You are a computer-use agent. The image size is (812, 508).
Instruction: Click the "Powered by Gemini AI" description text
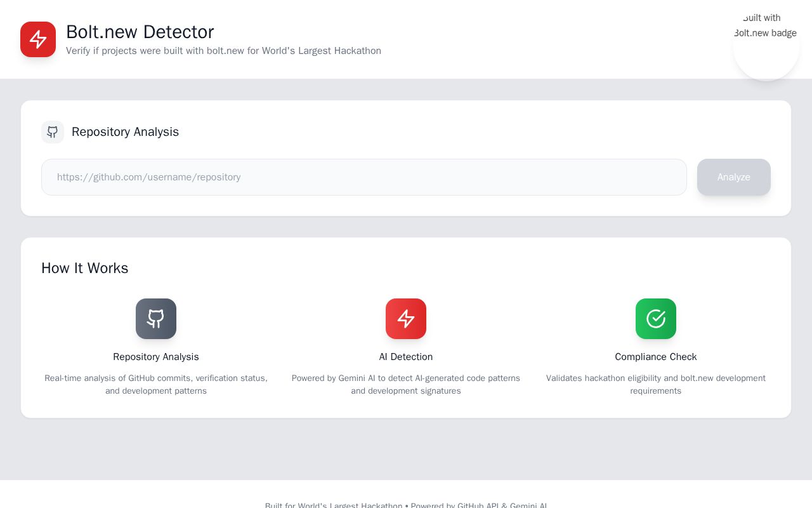pyautogui.click(x=406, y=384)
